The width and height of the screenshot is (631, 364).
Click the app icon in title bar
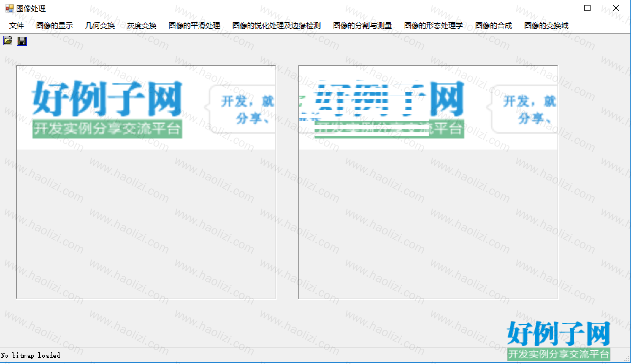[10, 8]
